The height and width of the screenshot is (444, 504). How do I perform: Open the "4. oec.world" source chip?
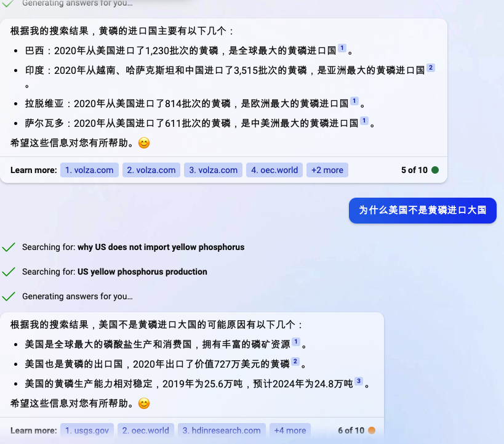coord(274,169)
